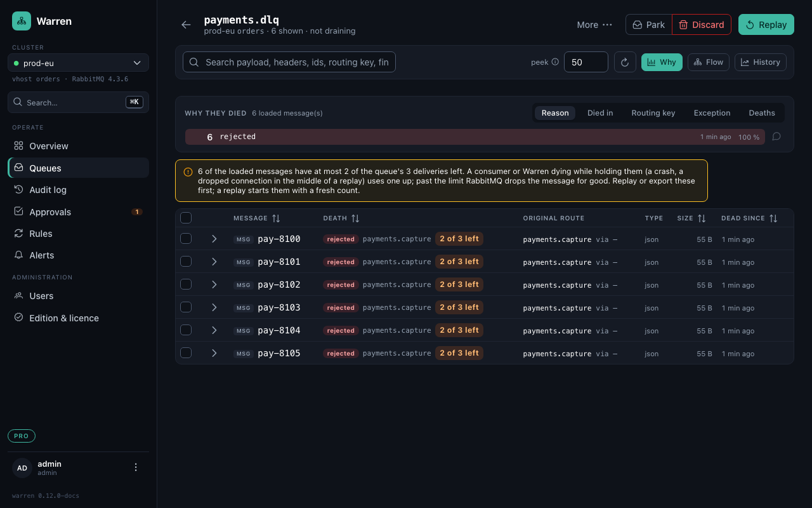This screenshot has width=812, height=508.
Task: Select the pay-8100 message checkbox
Action: tap(186, 239)
